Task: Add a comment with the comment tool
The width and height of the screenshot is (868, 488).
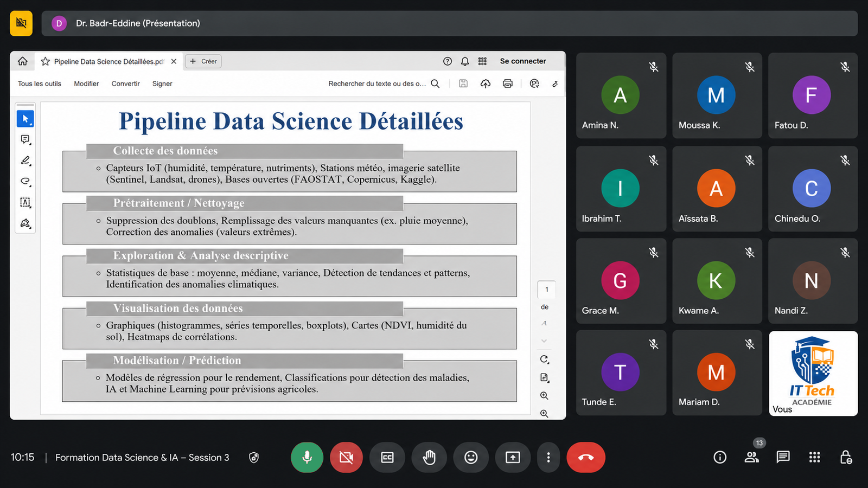Action: point(25,139)
